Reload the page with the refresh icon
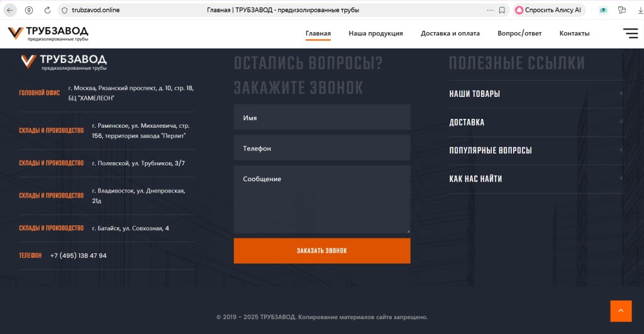Viewport: 644px width, 334px height. [x=48, y=10]
